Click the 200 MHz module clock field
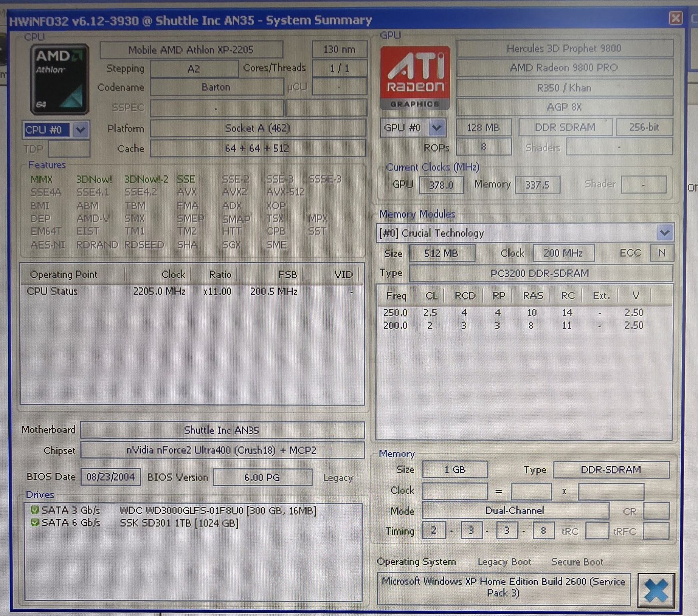 coord(563,253)
